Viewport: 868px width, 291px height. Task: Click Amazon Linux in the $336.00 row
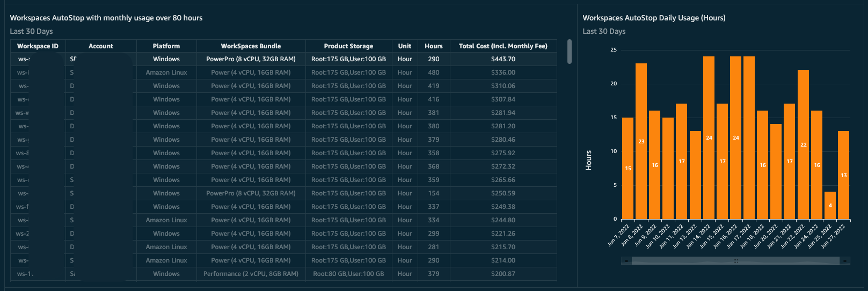coord(166,72)
